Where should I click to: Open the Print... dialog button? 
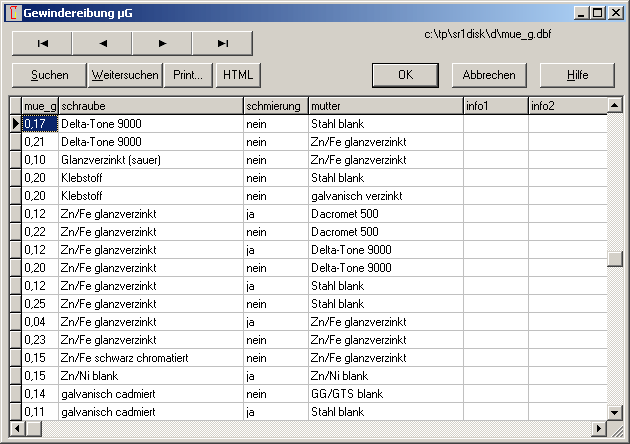pyautogui.click(x=189, y=75)
